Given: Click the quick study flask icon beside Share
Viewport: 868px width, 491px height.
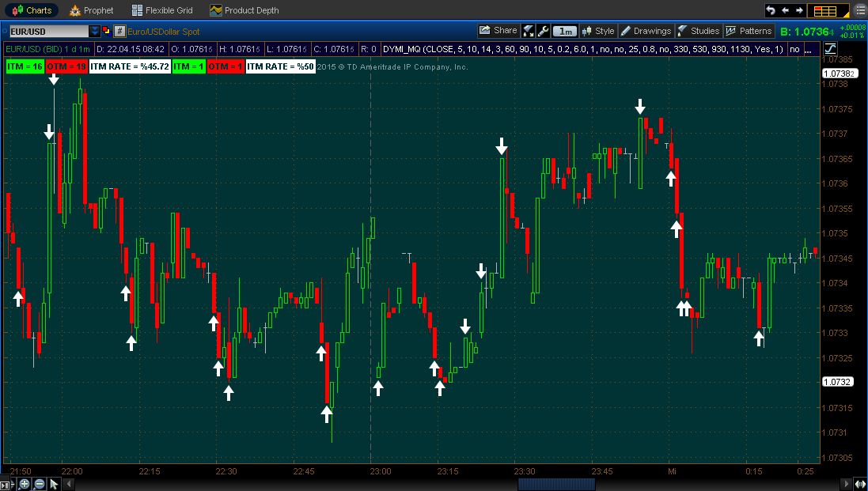Looking at the screenshot, I should point(528,31).
